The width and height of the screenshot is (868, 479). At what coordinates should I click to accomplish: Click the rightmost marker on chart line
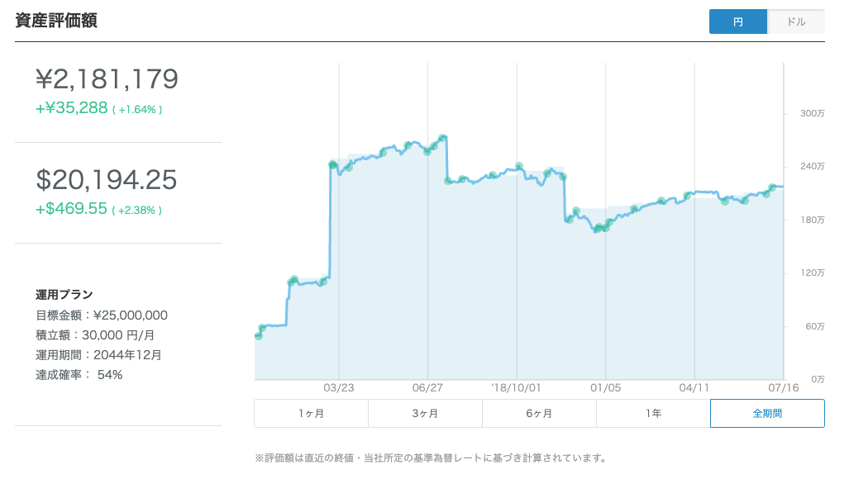coord(773,187)
